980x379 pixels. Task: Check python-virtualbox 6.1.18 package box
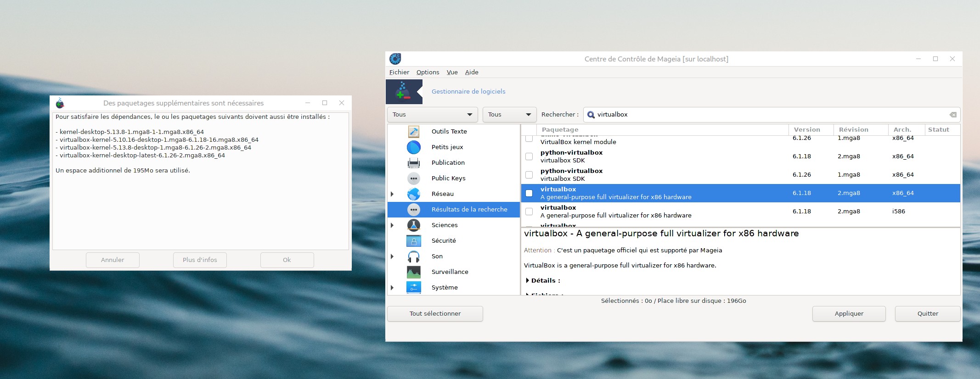click(x=529, y=156)
